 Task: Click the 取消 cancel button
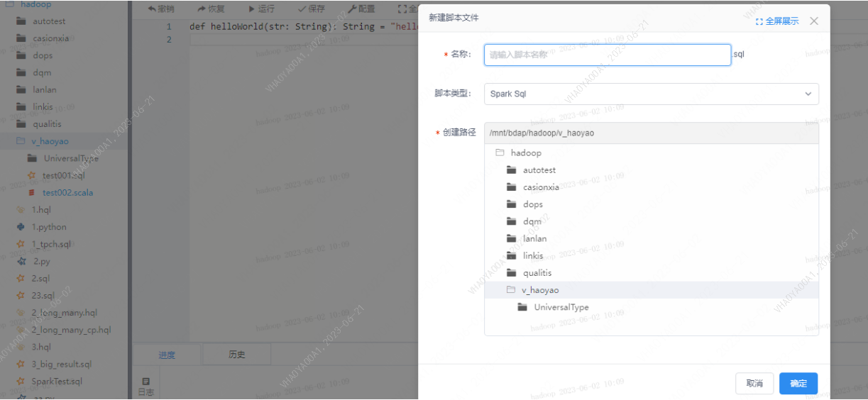[x=754, y=383]
